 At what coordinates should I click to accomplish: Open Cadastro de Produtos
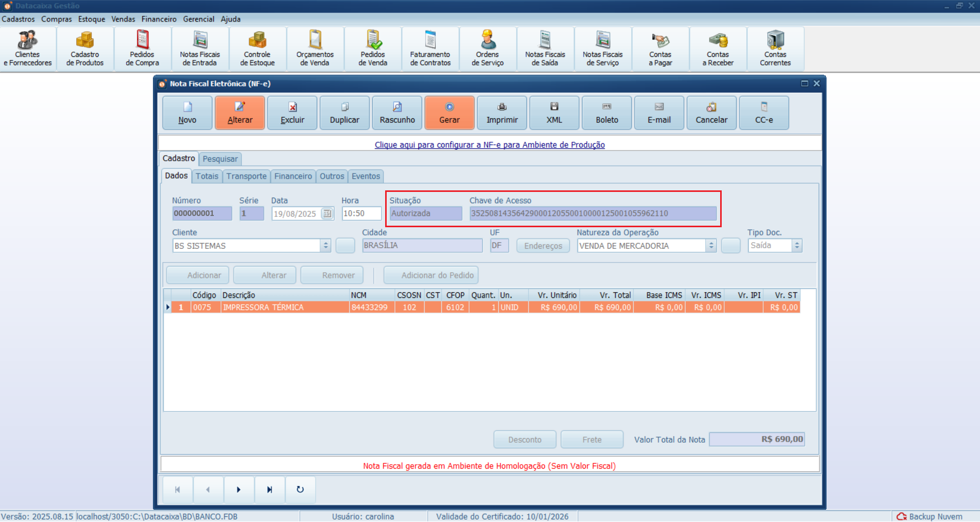85,49
